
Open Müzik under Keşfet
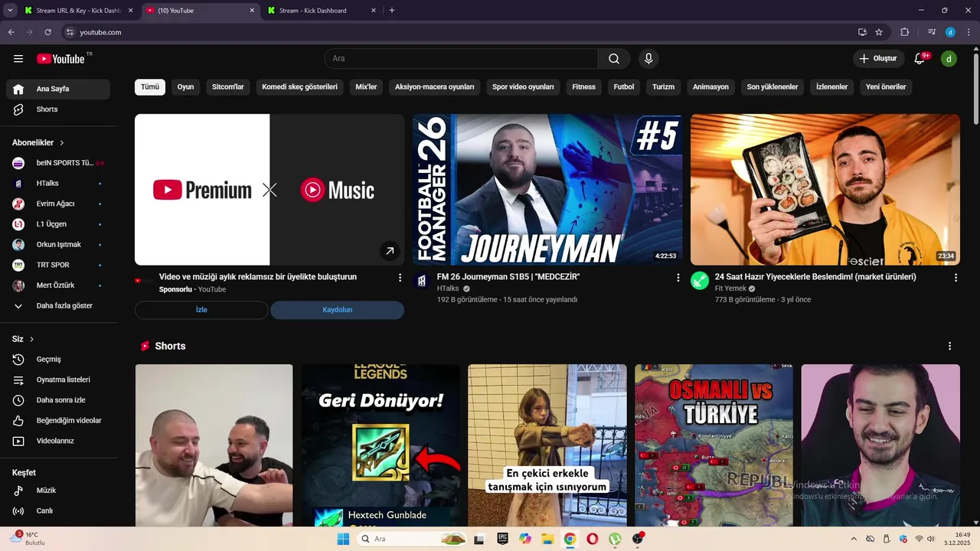pos(58,491)
